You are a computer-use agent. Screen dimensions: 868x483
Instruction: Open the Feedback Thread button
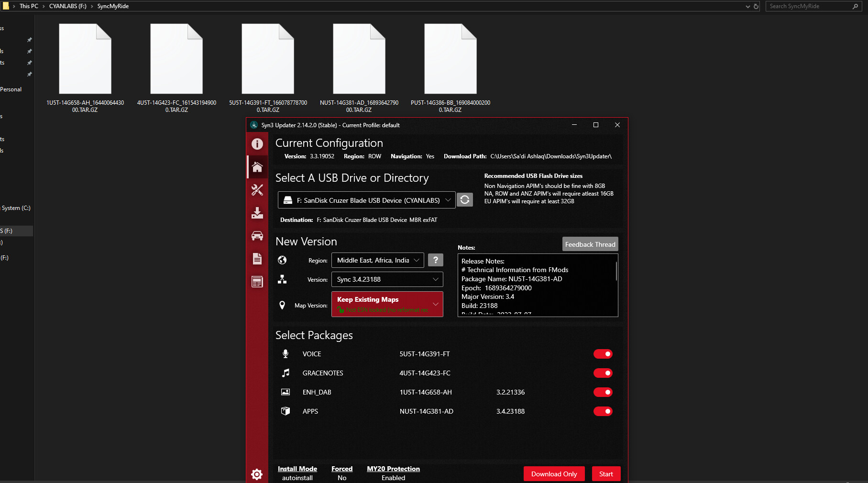tap(590, 244)
